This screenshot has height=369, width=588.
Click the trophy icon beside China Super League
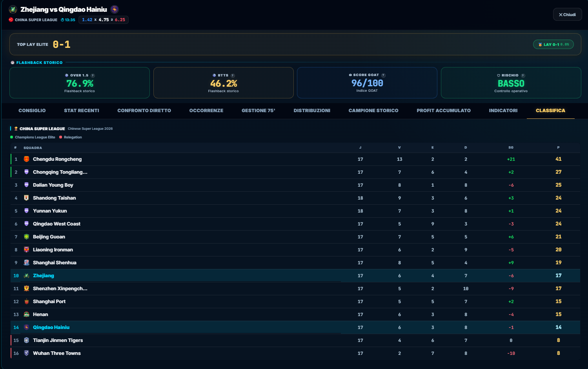16,129
